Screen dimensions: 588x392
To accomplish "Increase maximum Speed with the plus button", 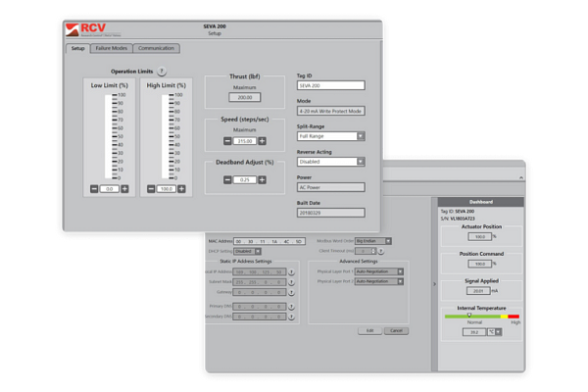I will 262,141.
